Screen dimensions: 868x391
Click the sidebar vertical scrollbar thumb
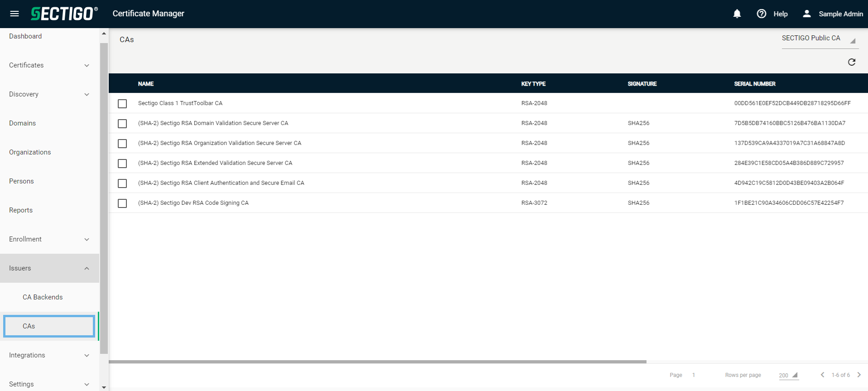click(x=104, y=198)
